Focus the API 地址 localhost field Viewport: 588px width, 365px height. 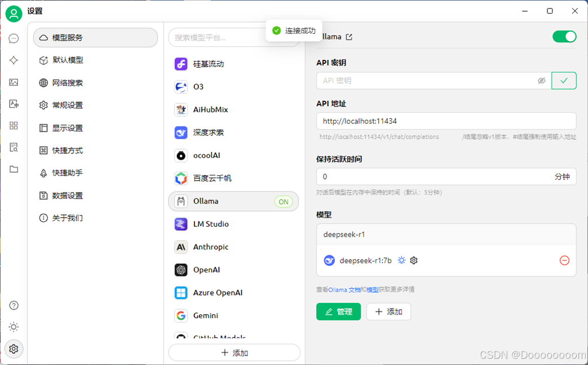446,121
